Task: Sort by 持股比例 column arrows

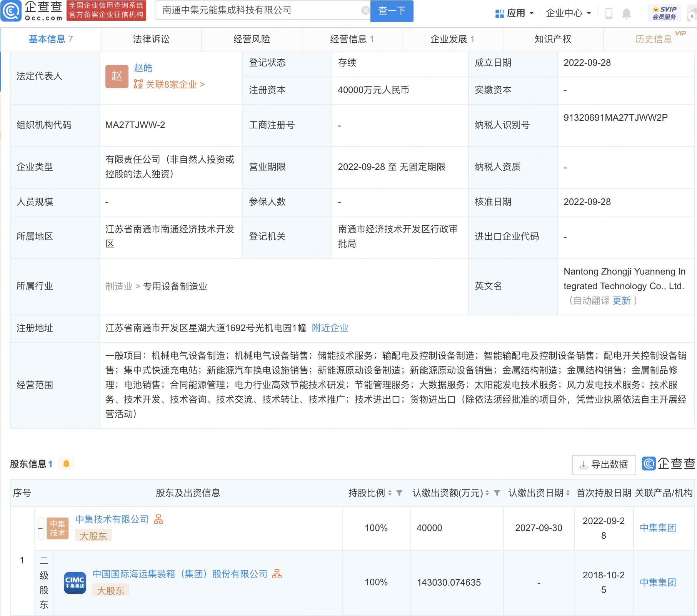Action: point(390,493)
